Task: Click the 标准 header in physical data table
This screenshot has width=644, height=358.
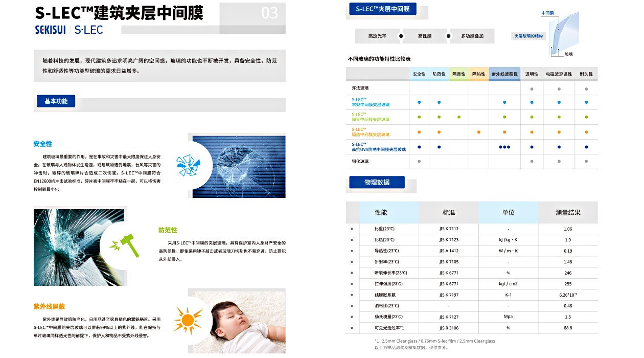Action: pyautogui.click(x=449, y=212)
